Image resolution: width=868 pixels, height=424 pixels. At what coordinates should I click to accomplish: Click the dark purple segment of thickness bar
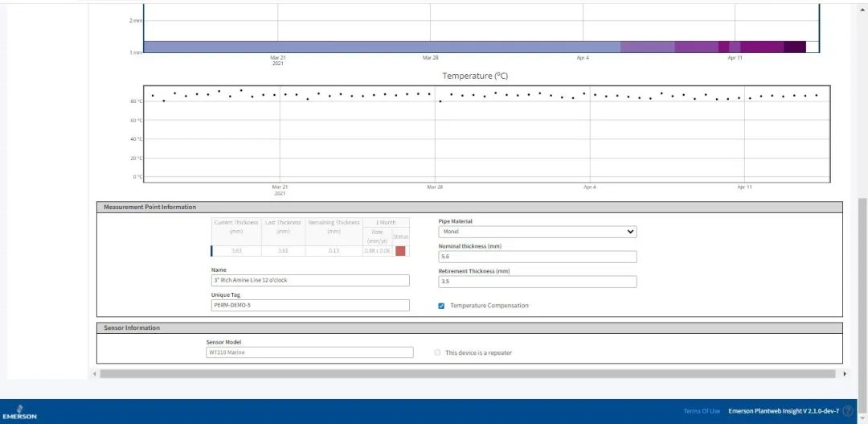tap(794, 47)
